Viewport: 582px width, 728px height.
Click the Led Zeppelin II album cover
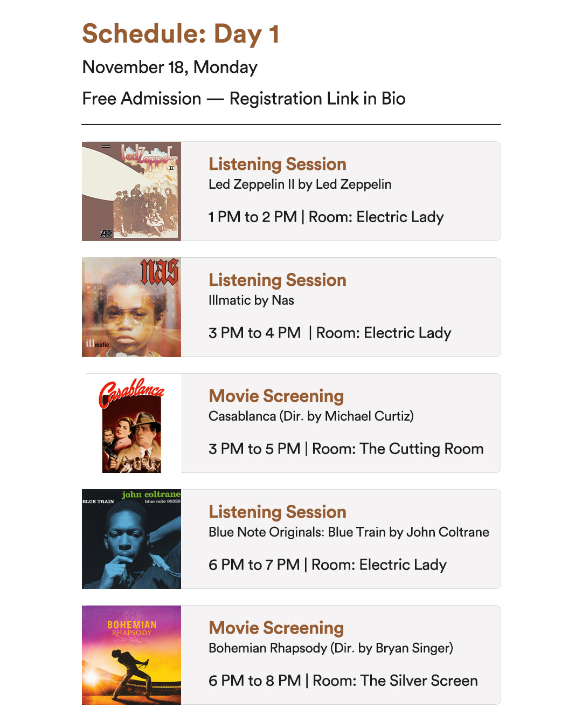click(131, 191)
